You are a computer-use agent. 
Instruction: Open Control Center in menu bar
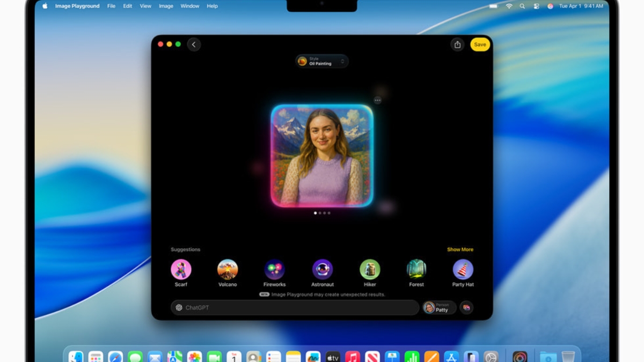point(536,6)
